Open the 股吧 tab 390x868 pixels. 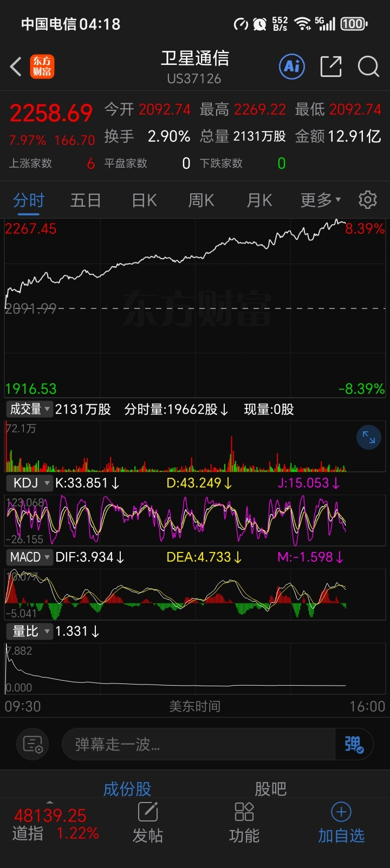[270, 788]
